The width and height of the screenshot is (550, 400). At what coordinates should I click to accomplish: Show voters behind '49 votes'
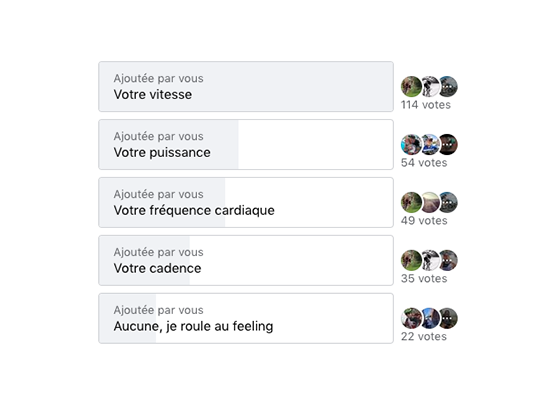click(424, 221)
